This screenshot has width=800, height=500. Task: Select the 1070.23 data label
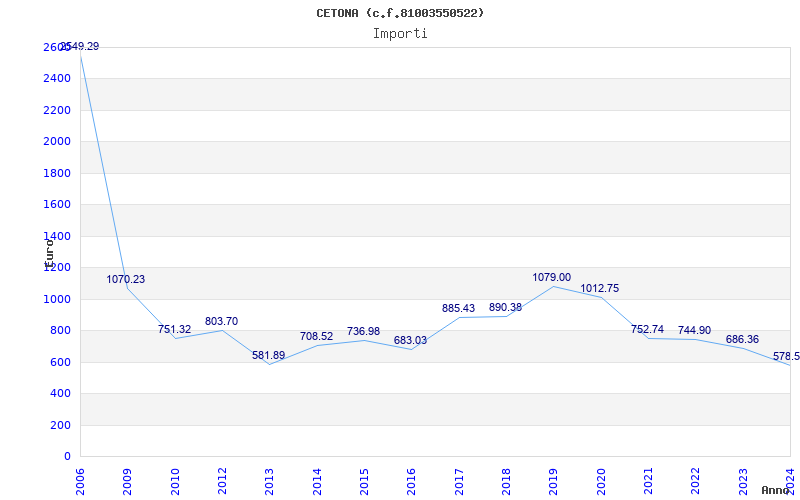(126, 280)
